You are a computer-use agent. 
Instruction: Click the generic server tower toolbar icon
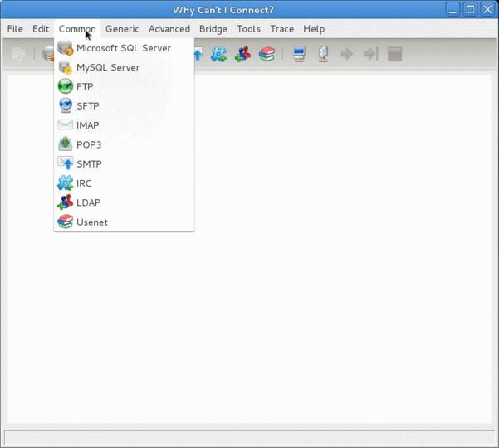click(323, 54)
